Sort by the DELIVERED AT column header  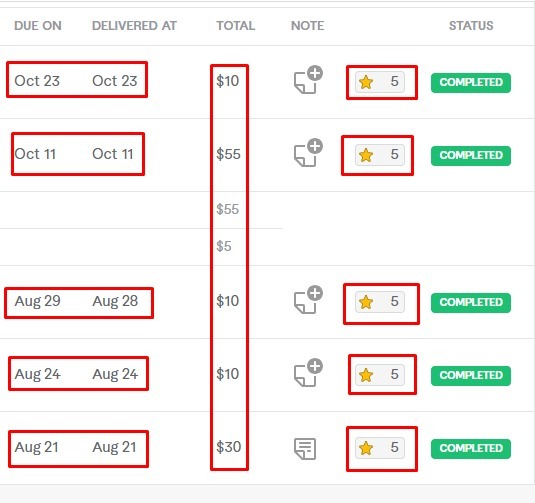coord(134,26)
